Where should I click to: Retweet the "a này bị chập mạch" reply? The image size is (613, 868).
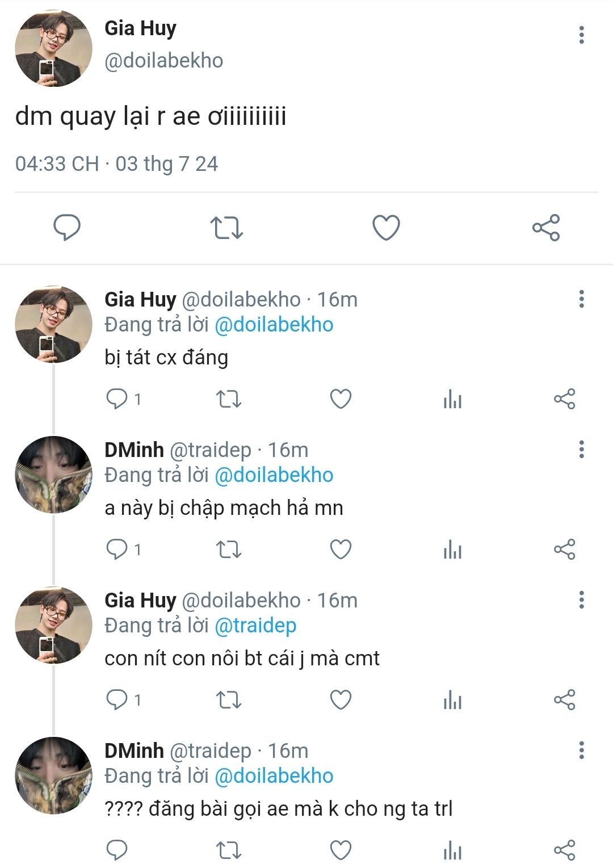point(229,550)
